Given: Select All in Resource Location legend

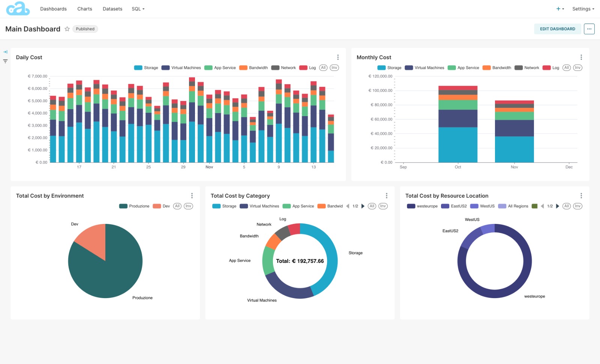Looking at the screenshot, I should click(567, 206).
